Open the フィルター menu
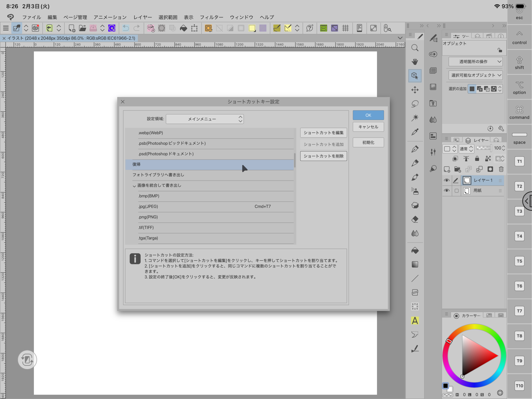 [211, 17]
